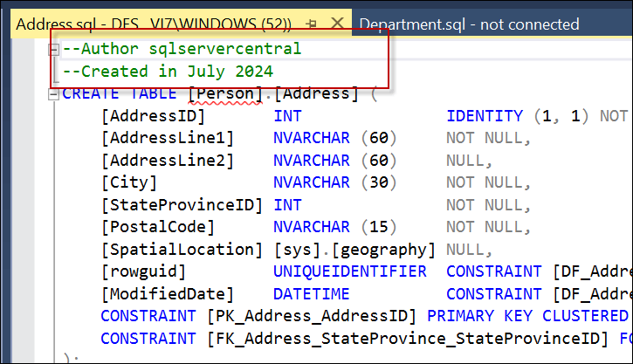Click the IDENTITY keyword

(x=485, y=116)
